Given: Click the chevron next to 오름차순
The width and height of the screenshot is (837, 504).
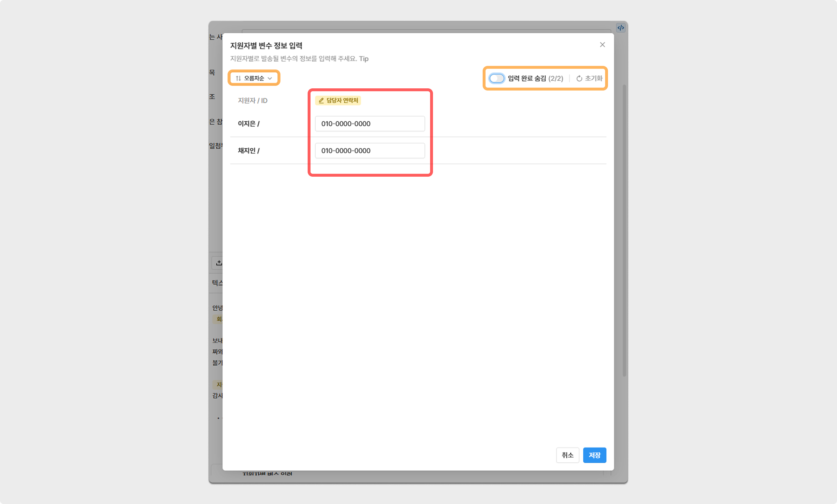Looking at the screenshot, I should (x=270, y=78).
